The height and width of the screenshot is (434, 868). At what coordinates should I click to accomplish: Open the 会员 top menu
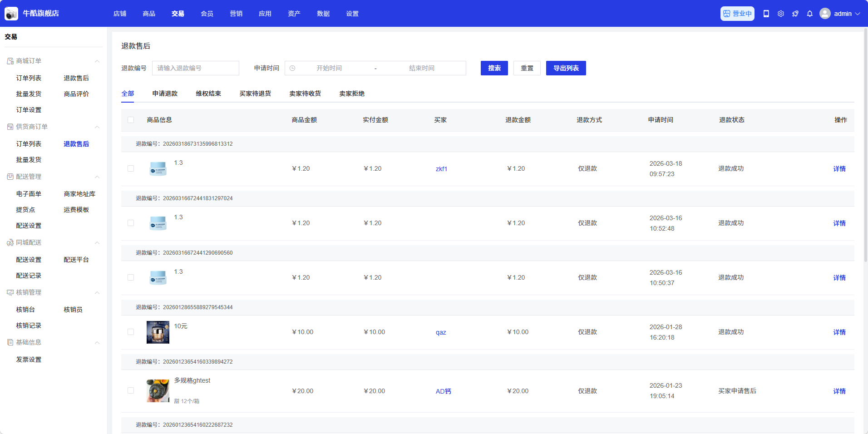pos(207,14)
